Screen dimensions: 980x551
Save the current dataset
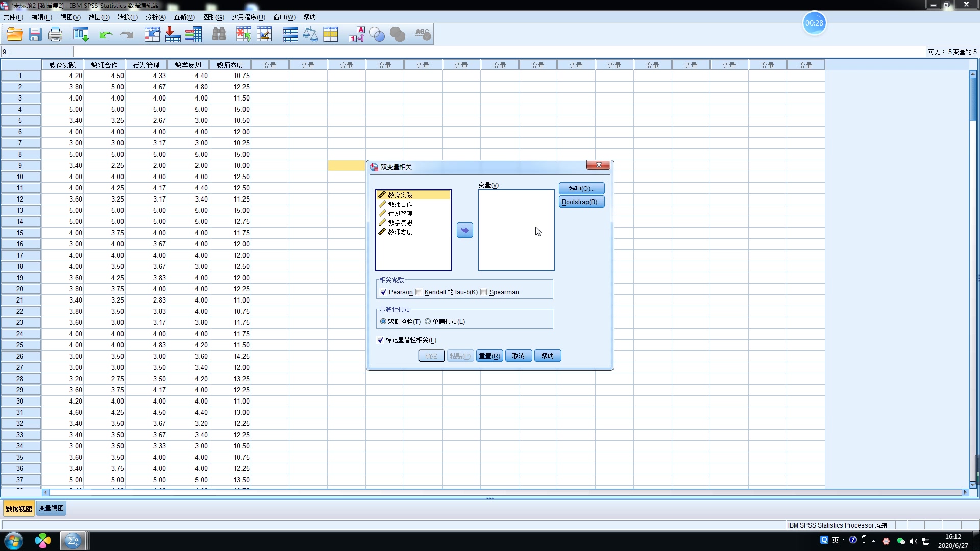pos(35,34)
